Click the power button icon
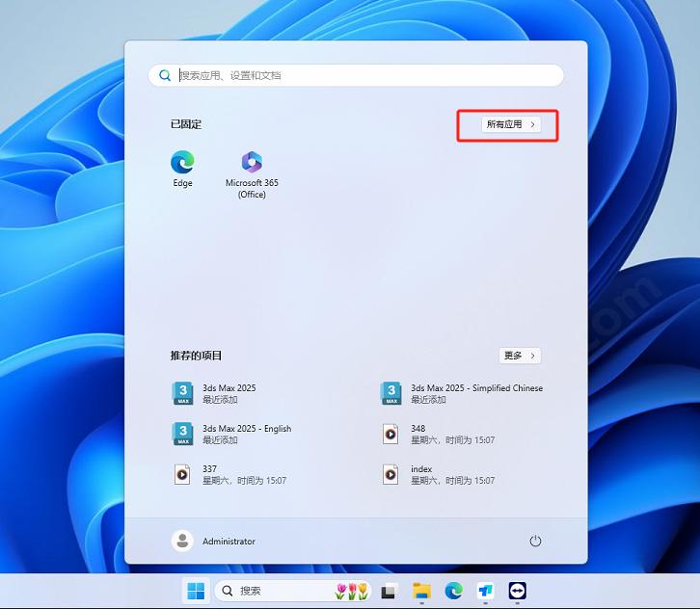Image resolution: width=700 pixels, height=609 pixels. pos(535,542)
